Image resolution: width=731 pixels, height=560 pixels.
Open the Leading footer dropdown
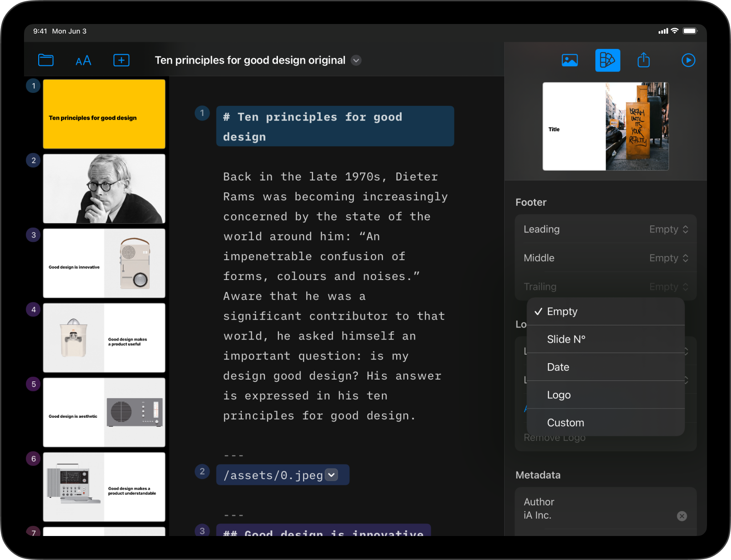(606, 229)
